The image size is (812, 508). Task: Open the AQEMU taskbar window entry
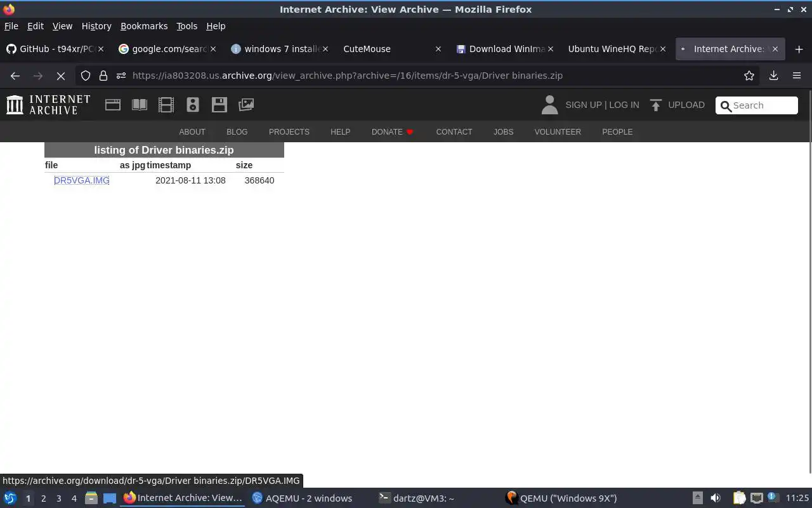308,498
